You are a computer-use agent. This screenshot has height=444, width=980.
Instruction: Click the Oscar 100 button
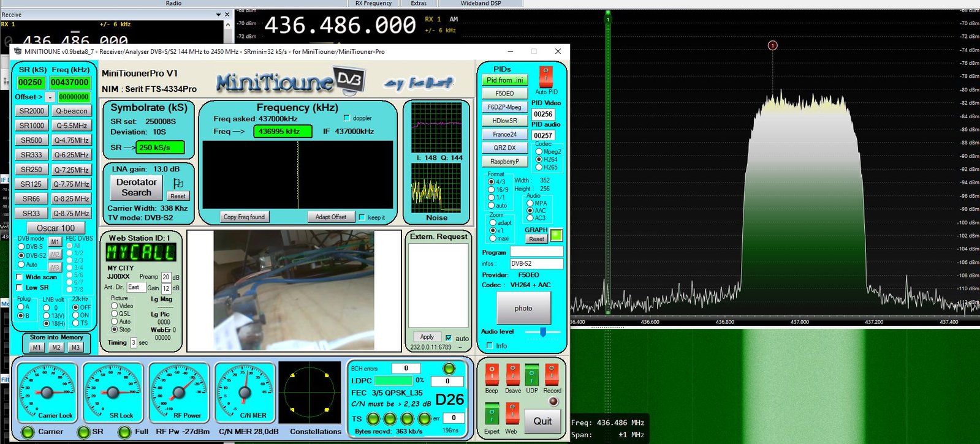pyautogui.click(x=55, y=228)
